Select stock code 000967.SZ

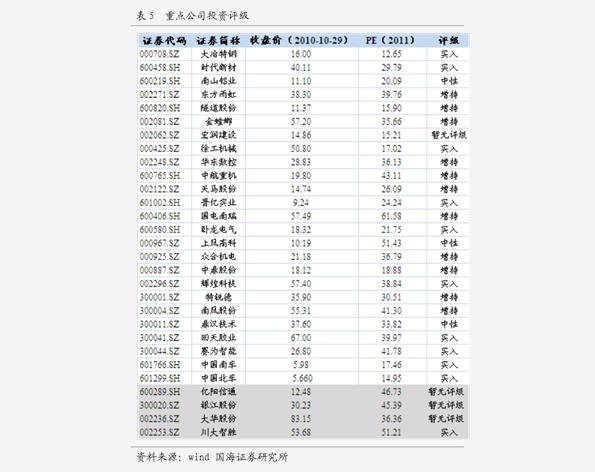point(159,243)
